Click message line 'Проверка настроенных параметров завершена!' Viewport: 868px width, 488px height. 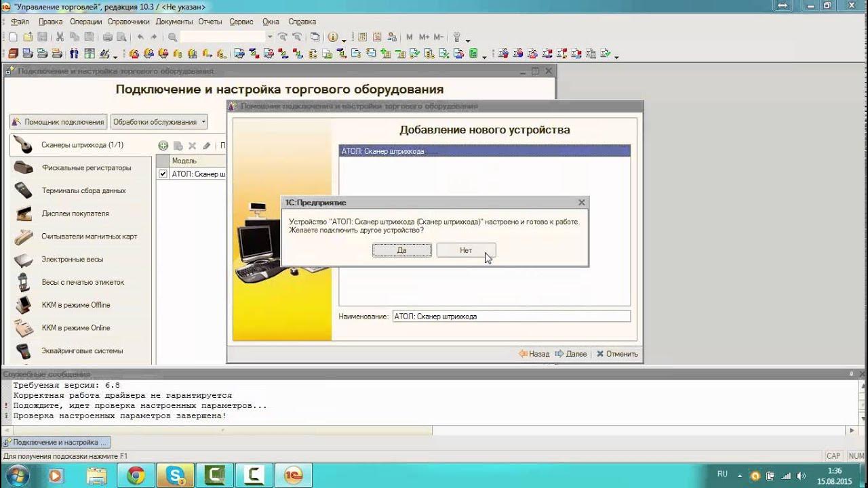tap(119, 415)
